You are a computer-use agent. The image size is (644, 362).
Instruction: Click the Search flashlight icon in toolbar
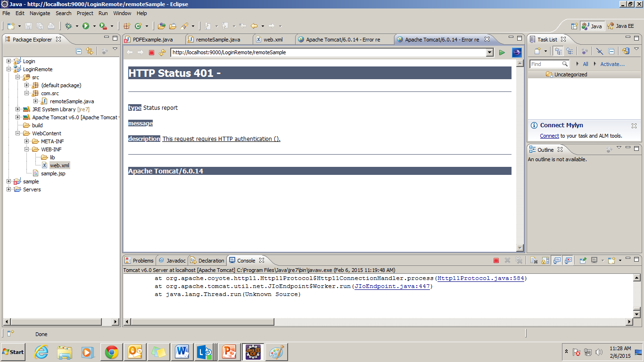click(x=184, y=26)
